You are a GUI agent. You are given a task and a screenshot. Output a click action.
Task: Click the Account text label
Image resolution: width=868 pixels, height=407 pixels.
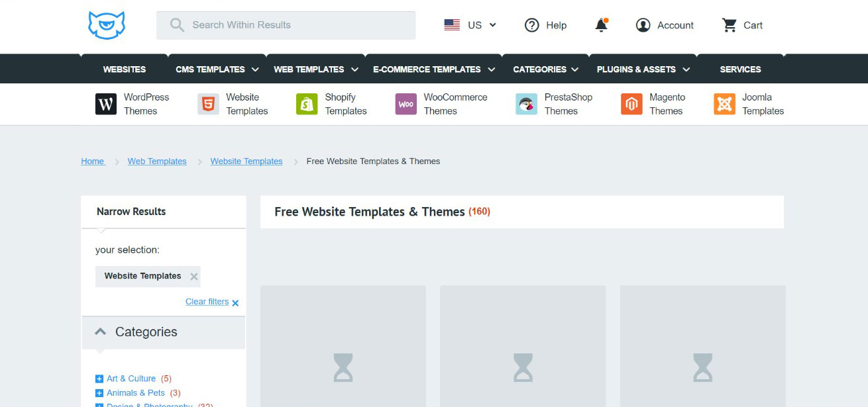pyautogui.click(x=675, y=25)
